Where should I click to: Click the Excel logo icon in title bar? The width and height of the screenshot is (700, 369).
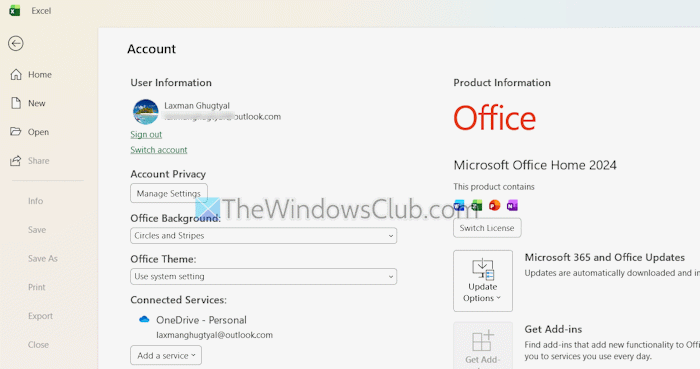pyautogui.click(x=14, y=11)
